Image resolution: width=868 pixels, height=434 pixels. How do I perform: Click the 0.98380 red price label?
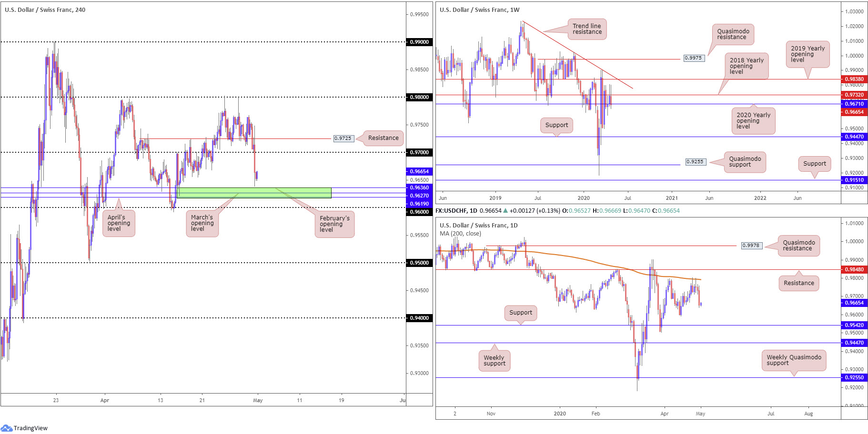[x=854, y=79]
